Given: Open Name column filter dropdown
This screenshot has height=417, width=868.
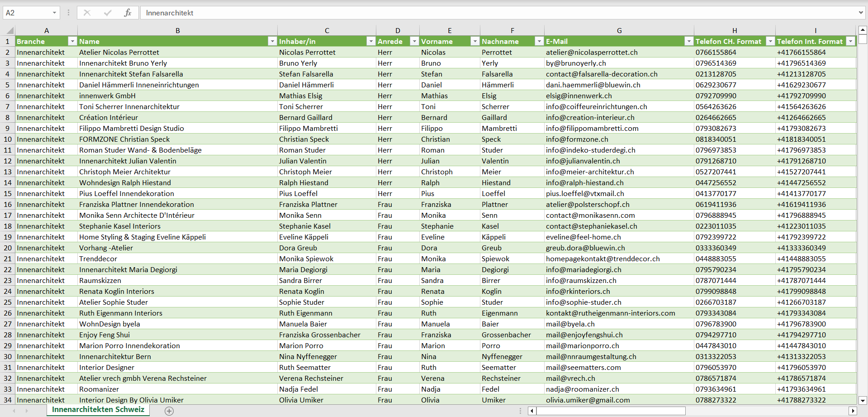Looking at the screenshot, I should [272, 41].
